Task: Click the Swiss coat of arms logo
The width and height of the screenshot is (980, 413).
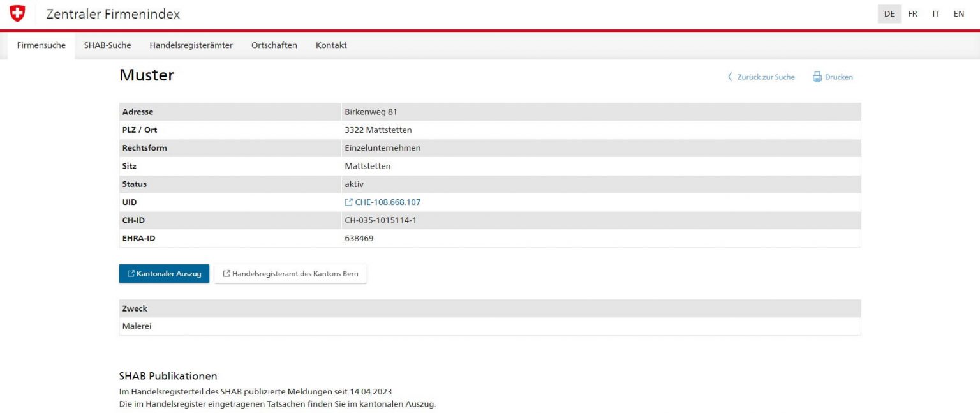Action: point(17,14)
